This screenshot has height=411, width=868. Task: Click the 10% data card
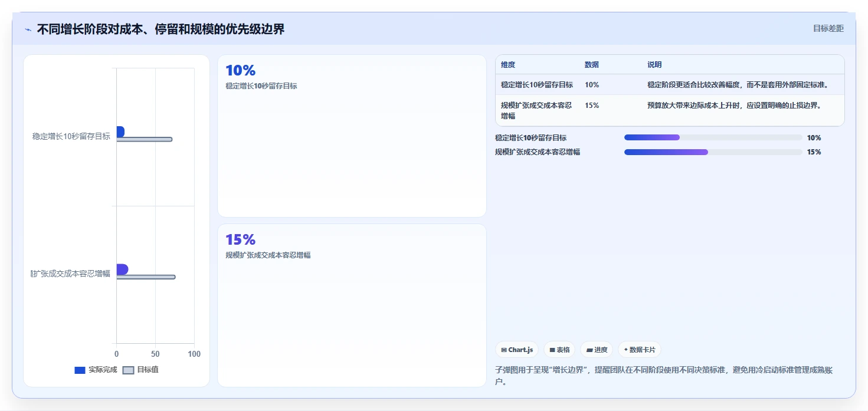(x=352, y=136)
